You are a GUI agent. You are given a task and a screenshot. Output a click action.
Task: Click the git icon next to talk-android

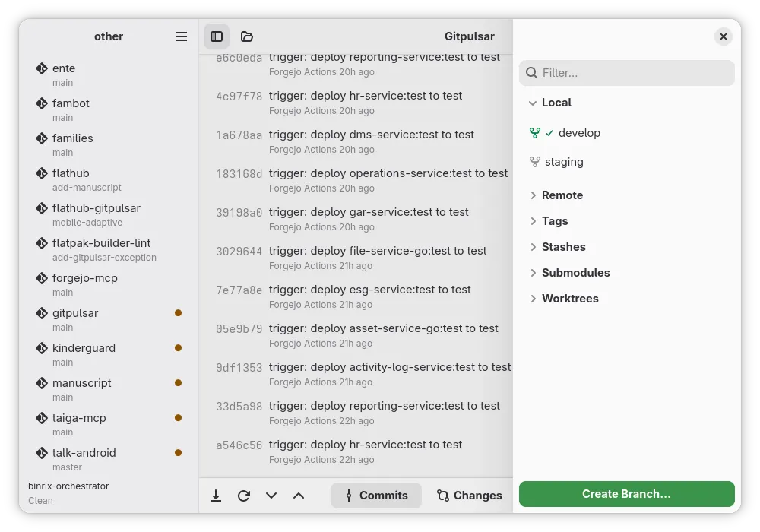click(x=42, y=452)
